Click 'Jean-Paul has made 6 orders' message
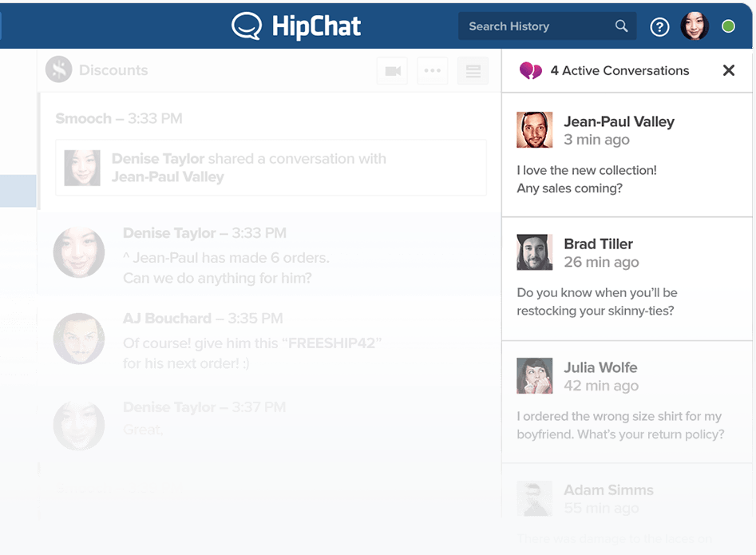This screenshot has height=555, width=756. point(226,257)
